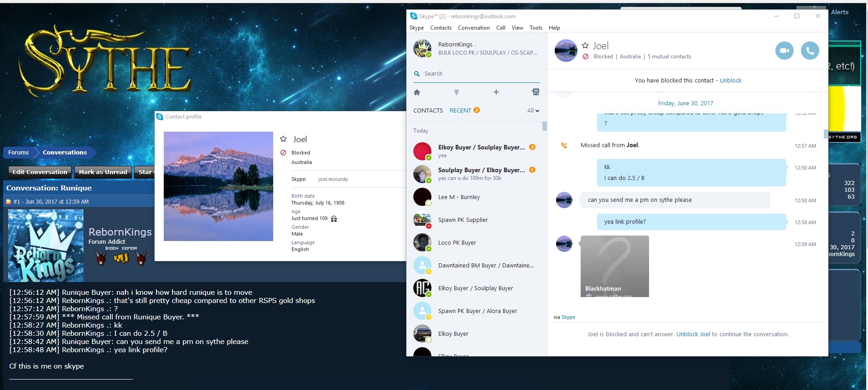Click Unblock link in blocked banner

[x=731, y=81]
